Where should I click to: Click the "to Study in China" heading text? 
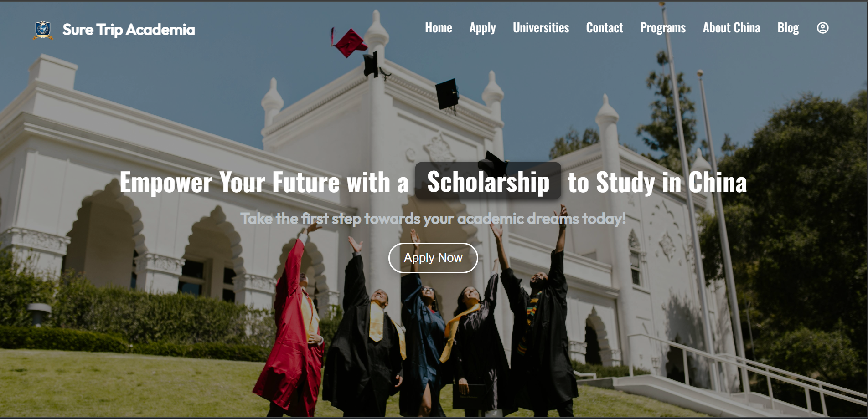tap(657, 182)
